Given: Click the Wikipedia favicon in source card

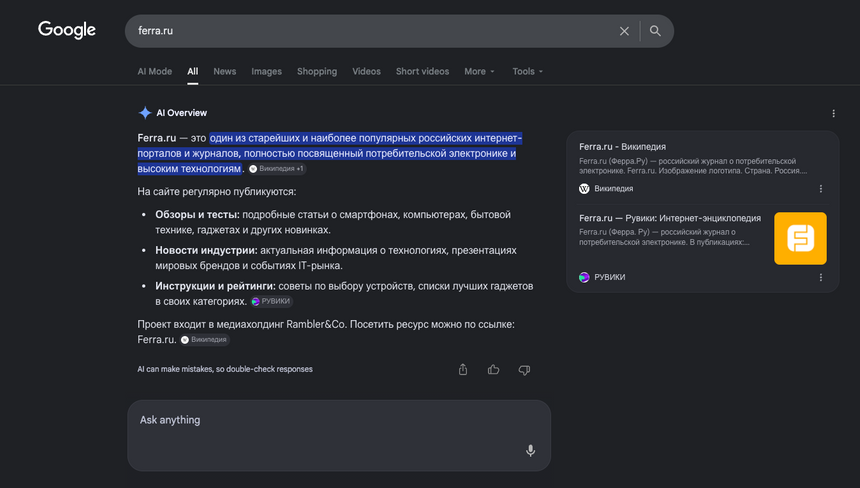Looking at the screenshot, I should (x=584, y=189).
